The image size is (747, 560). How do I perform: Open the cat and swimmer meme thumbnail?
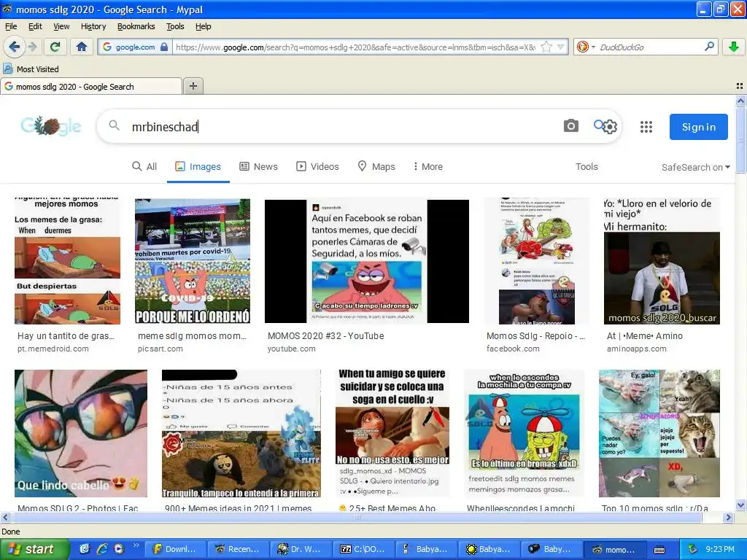659,433
